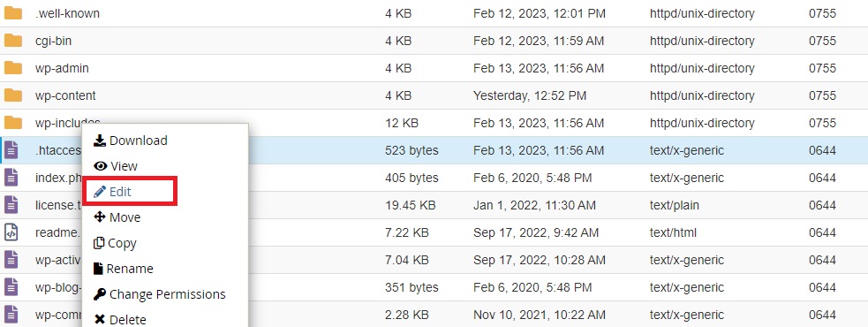The height and width of the screenshot is (327, 868).
Task: Select the wp-content folder name
Action: pyautogui.click(x=65, y=95)
